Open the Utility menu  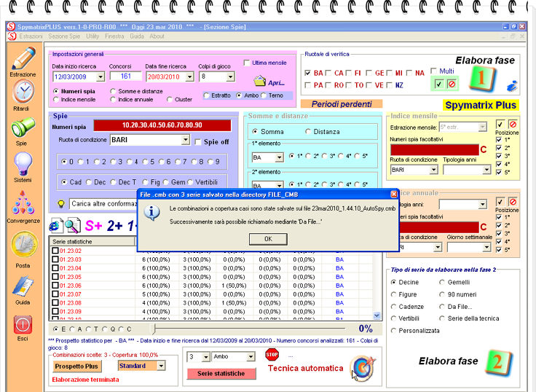pos(92,36)
